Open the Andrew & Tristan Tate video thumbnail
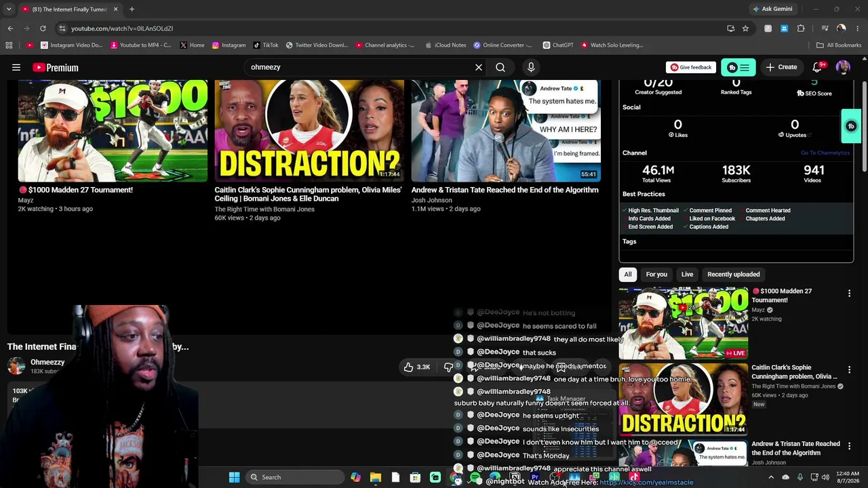 click(x=506, y=131)
